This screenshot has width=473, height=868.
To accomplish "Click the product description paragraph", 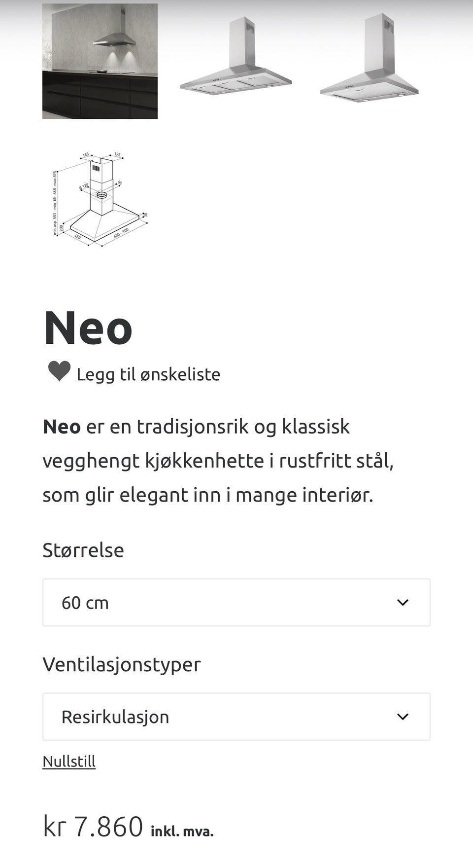I will click(218, 461).
